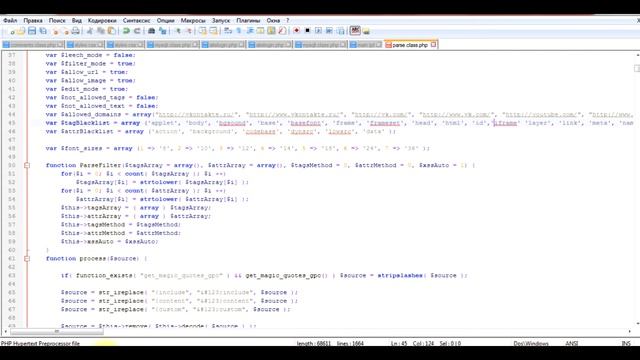Screen dimensions: 640x360
Task: Open the Макросы menu
Action: [x=193, y=20]
